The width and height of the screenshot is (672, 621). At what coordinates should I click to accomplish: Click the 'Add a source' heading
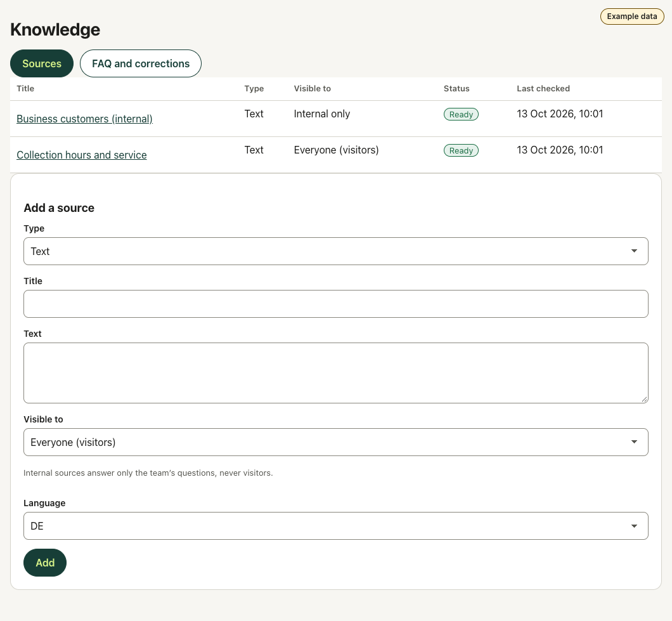(x=59, y=208)
